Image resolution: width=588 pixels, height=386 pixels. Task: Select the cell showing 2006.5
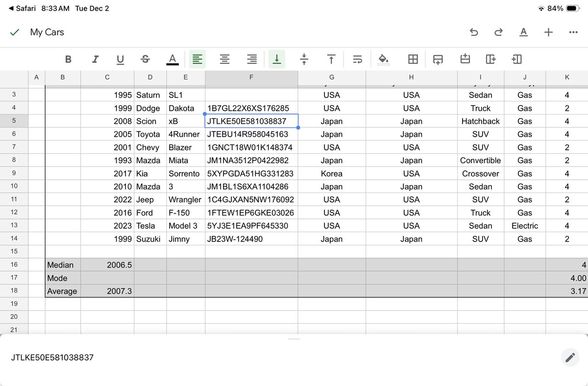[x=107, y=265]
